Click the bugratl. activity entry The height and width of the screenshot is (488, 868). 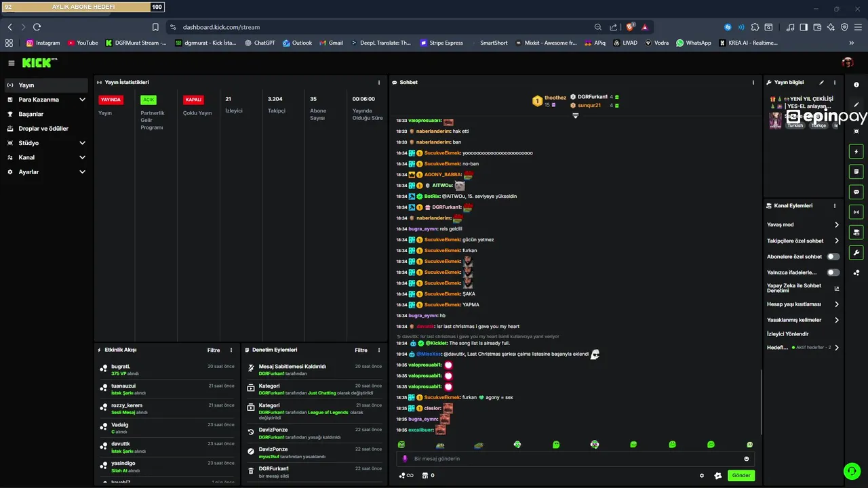[x=166, y=369]
